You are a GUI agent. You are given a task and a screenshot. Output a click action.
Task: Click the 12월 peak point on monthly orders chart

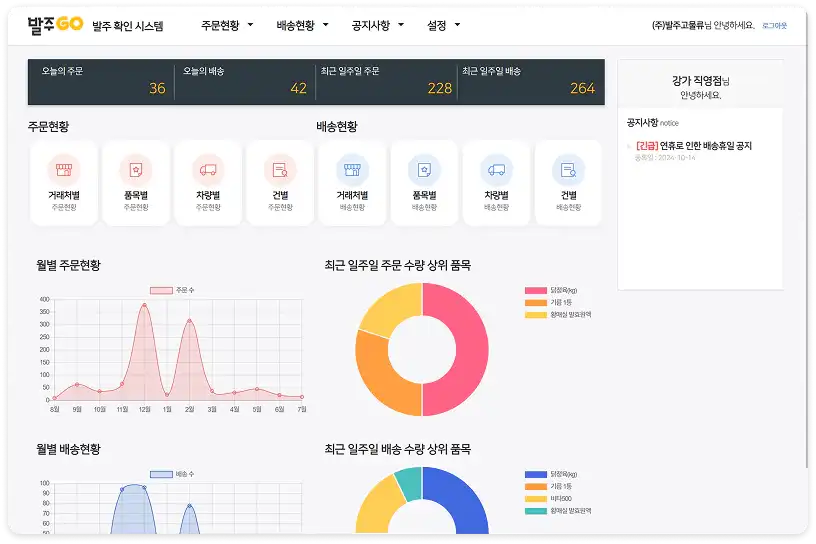(x=144, y=305)
